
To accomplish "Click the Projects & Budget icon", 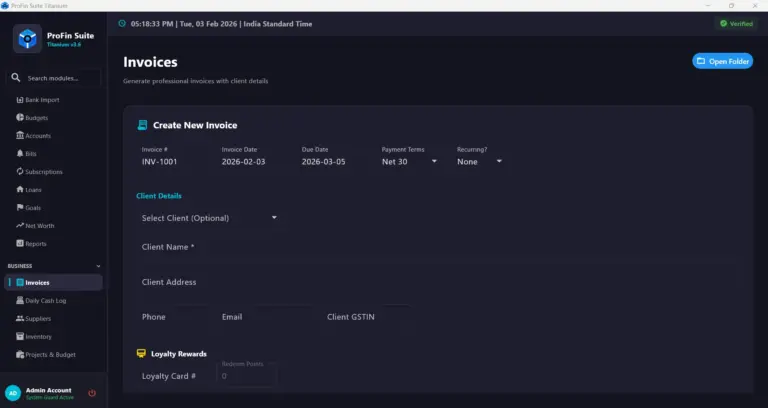I will pyautogui.click(x=20, y=355).
